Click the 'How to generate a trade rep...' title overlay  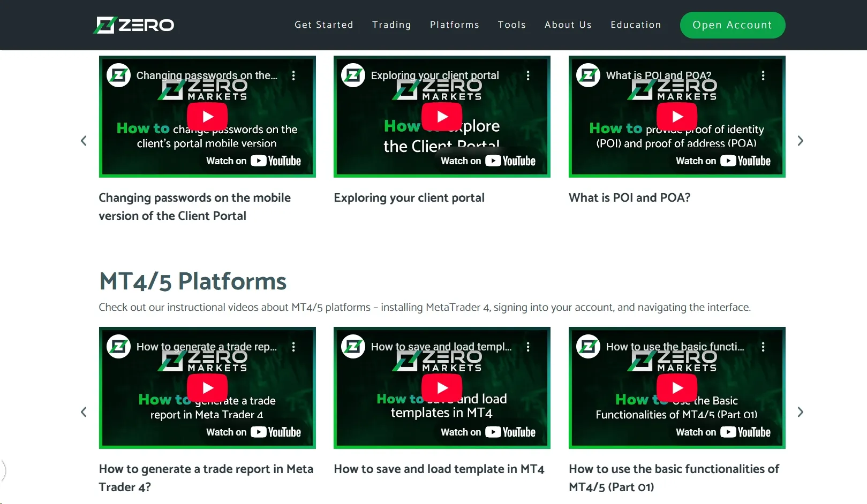click(x=207, y=347)
